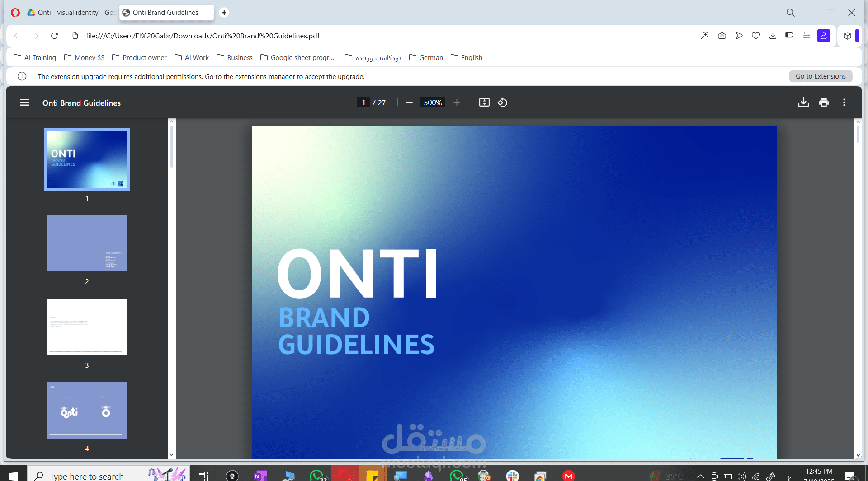Click the zoom out minus button
The height and width of the screenshot is (481, 868).
(409, 103)
